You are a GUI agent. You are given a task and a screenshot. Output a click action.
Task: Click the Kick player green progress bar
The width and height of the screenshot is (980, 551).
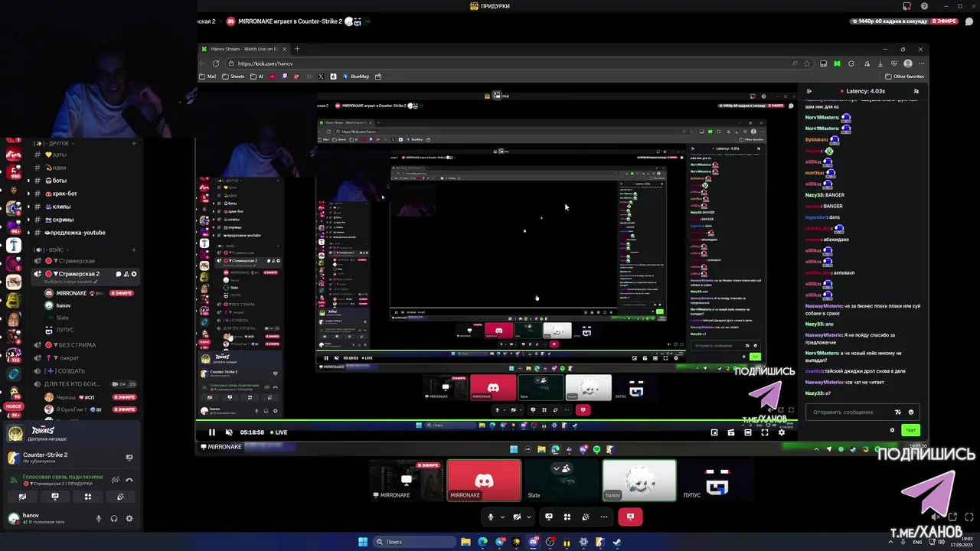coord(496,422)
